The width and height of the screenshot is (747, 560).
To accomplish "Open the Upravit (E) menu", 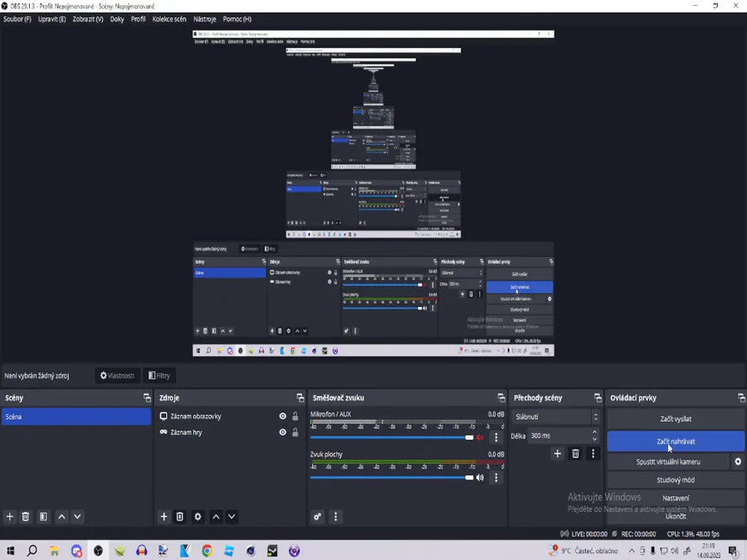I will pyautogui.click(x=52, y=19).
